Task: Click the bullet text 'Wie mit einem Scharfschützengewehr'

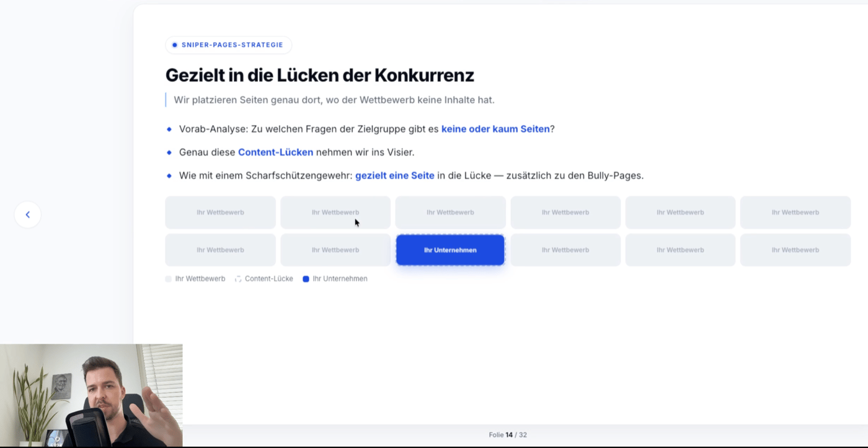Action: pyautogui.click(x=411, y=175)
